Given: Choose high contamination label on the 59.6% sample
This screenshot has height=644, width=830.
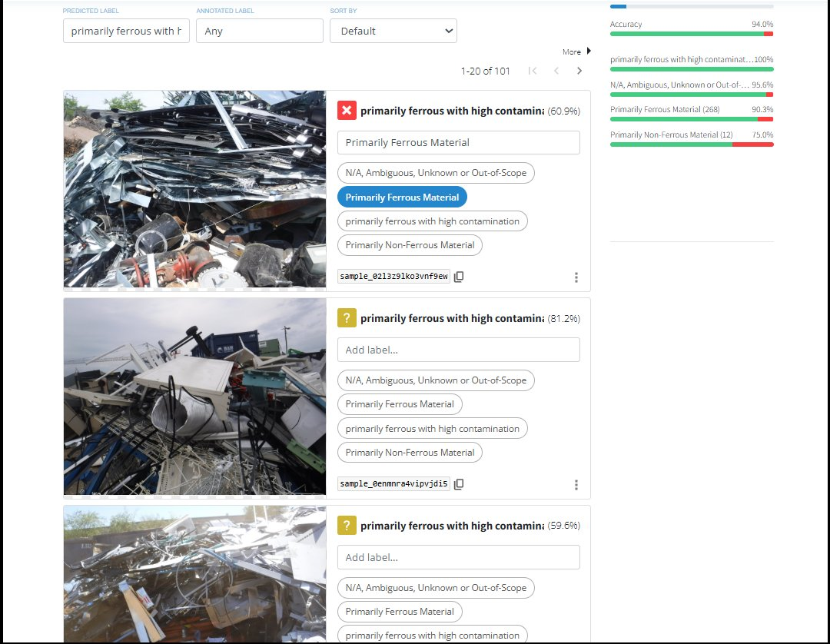Looking at the screenshot, I should [432, 635].
